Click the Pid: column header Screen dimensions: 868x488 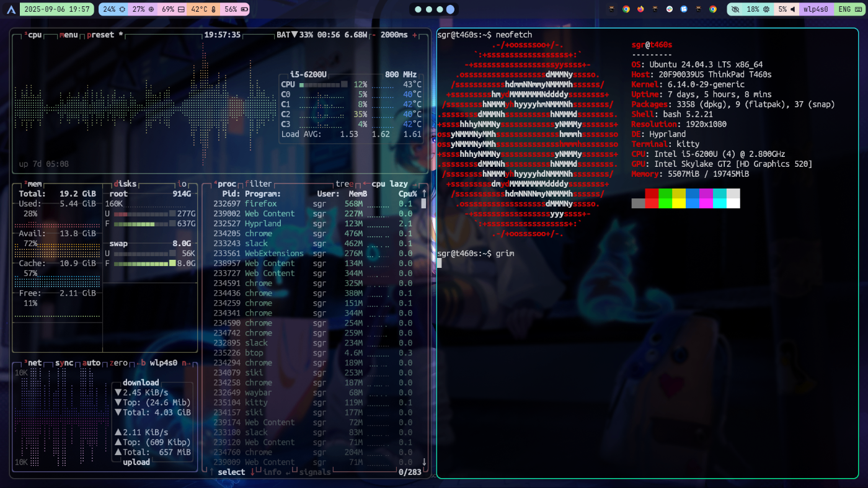(x=231, y=193)
